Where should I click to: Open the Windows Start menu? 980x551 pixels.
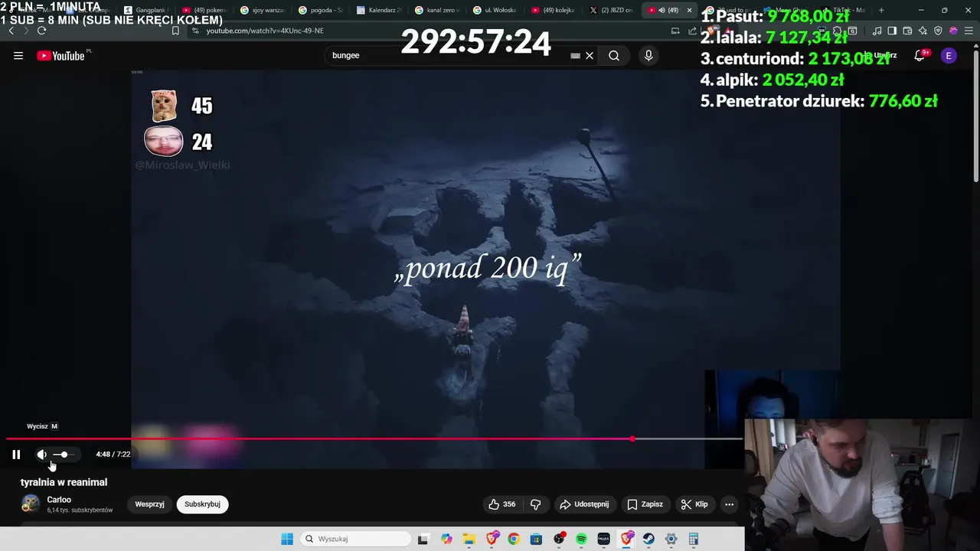click(287, 539)
